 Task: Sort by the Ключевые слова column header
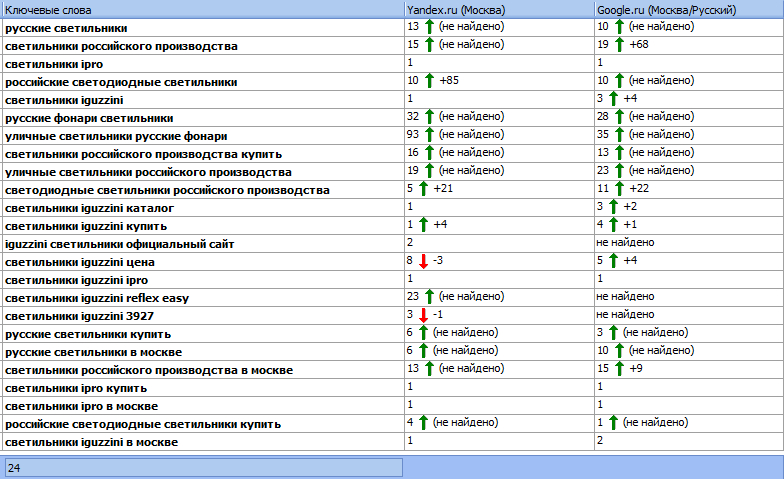pyautogui.click(x=202, y=10)
